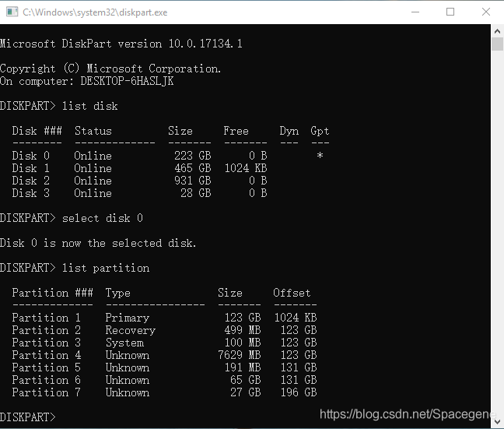Click the Offset column header
The width and height of the screenshot is (504, 429).
click(x=292, y=293)
